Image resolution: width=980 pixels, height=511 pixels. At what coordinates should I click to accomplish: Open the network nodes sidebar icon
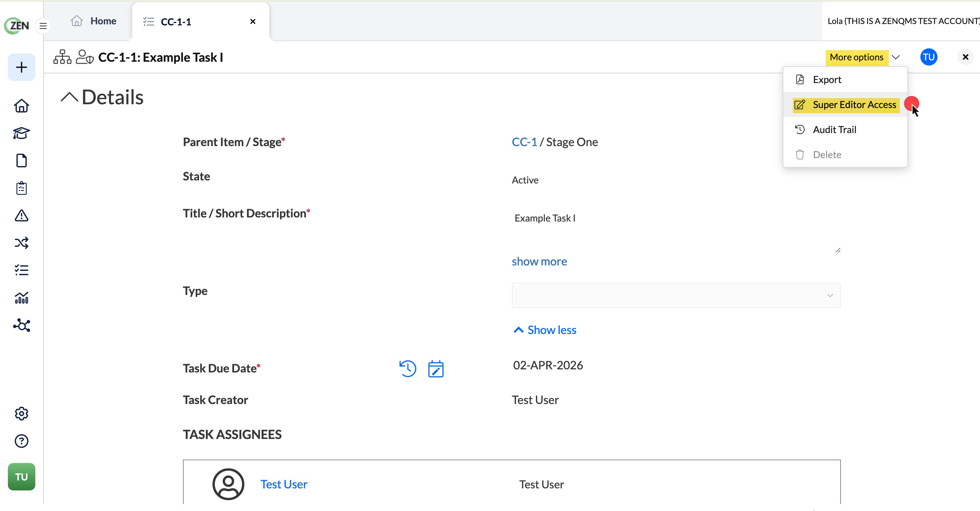point(21,325)
